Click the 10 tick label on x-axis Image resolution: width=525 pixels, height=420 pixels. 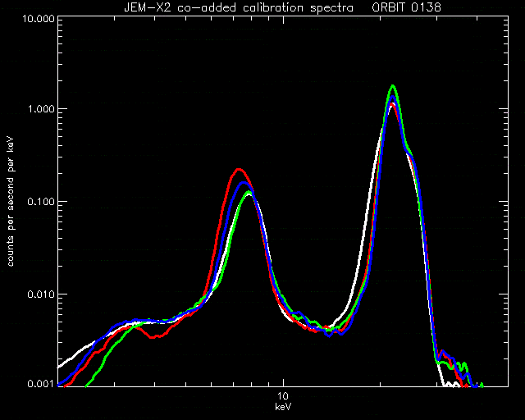[283, 396]
